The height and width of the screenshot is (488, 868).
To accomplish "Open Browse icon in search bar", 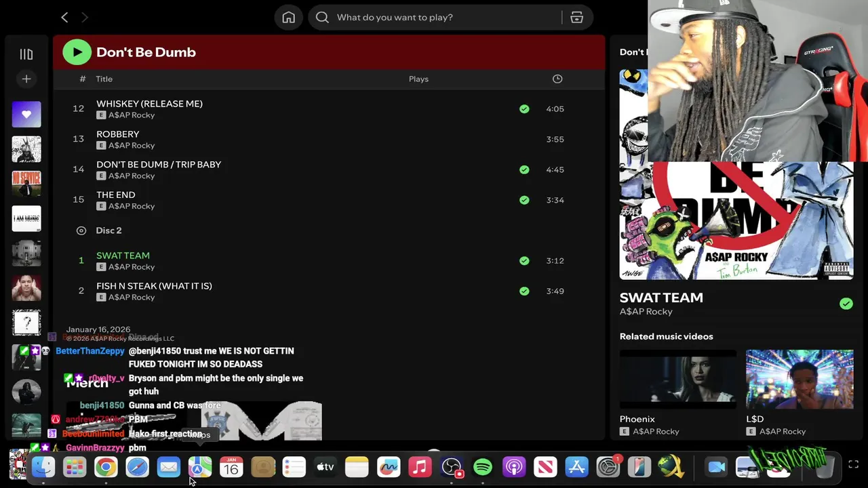I will 577,18.
